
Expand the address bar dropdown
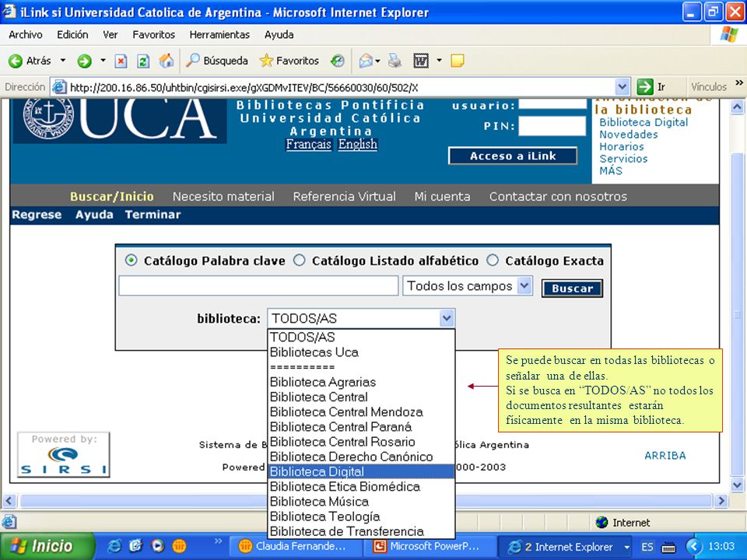622,87
